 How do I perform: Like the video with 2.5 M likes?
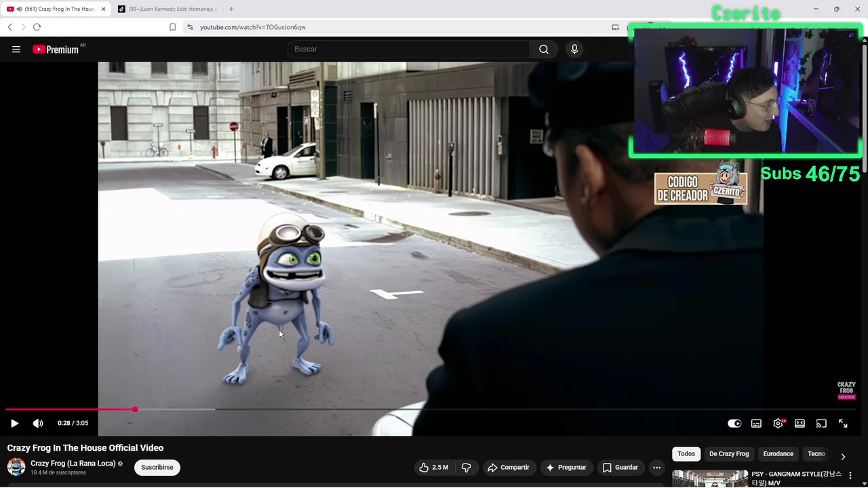pos(434,467)
